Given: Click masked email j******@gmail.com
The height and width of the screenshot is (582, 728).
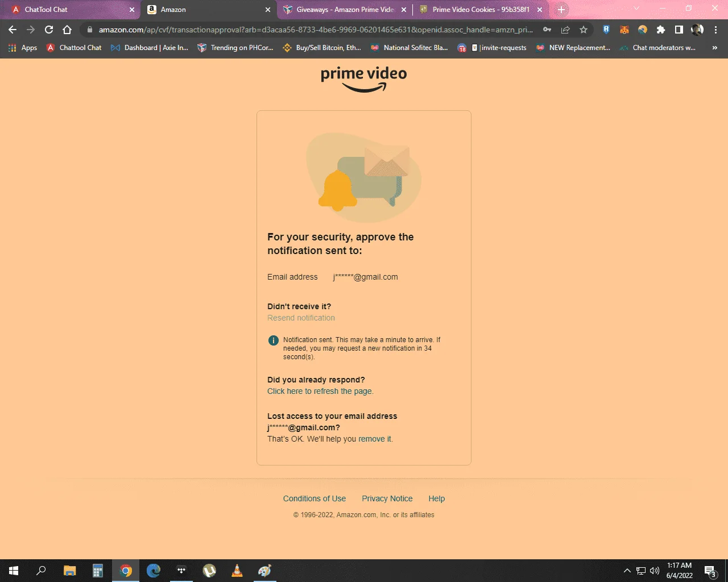Looking at the screenshot, I should [365, 277].
